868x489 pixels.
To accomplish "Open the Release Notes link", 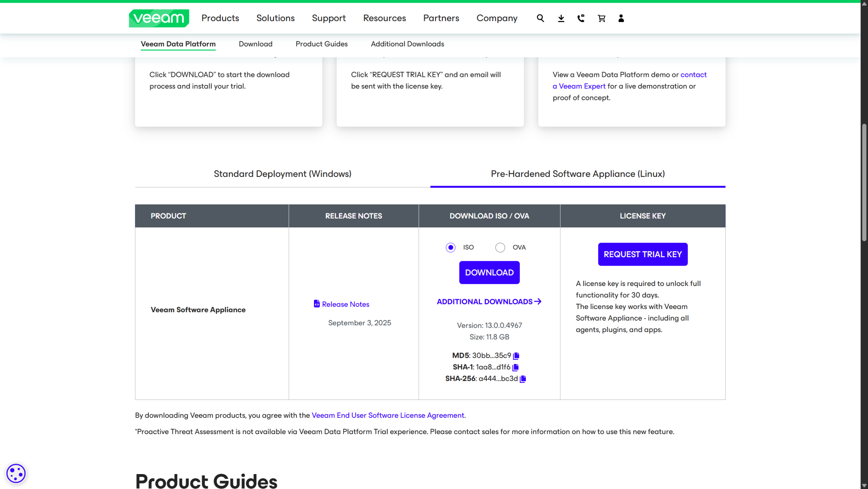I will click(x=345, y=304).
